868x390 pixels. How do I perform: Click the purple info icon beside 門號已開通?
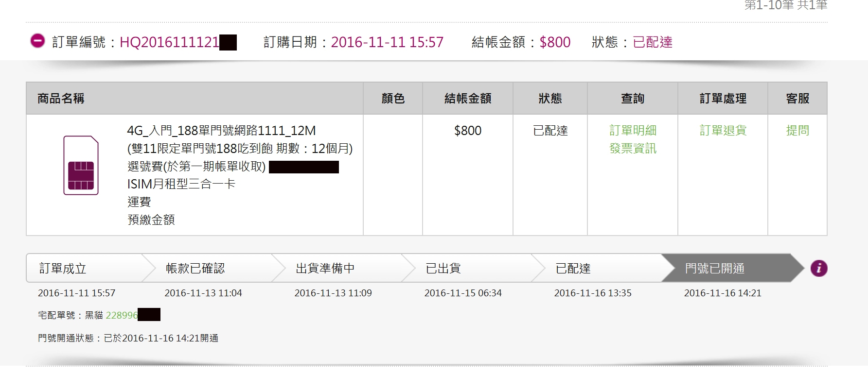click(819, 268)
